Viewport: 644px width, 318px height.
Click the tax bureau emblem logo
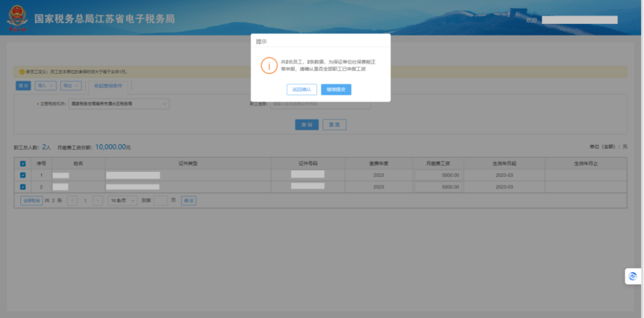click(17, 18)
